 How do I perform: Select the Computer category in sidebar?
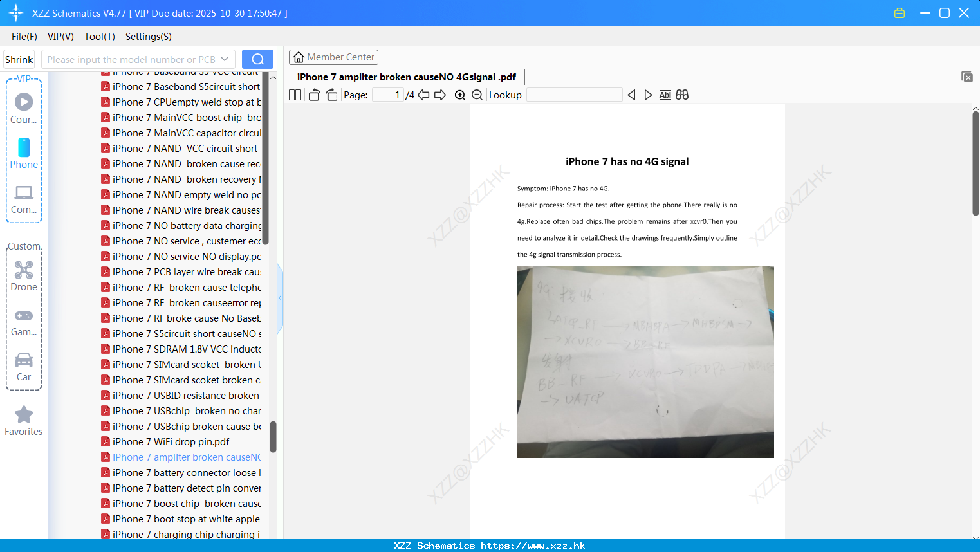point(24,199)
